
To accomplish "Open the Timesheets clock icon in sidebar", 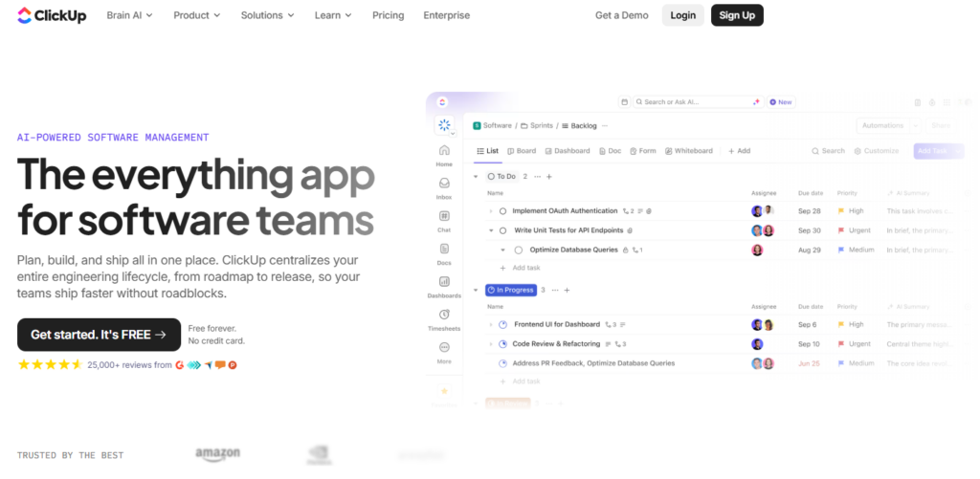I will click(x=444, y=315).
